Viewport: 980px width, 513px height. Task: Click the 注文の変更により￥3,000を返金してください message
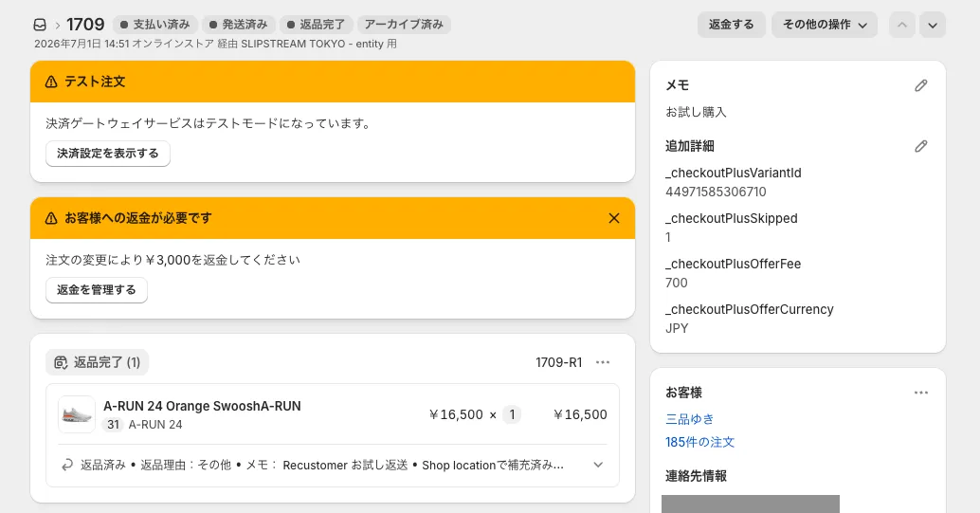(x=173, y=260)
